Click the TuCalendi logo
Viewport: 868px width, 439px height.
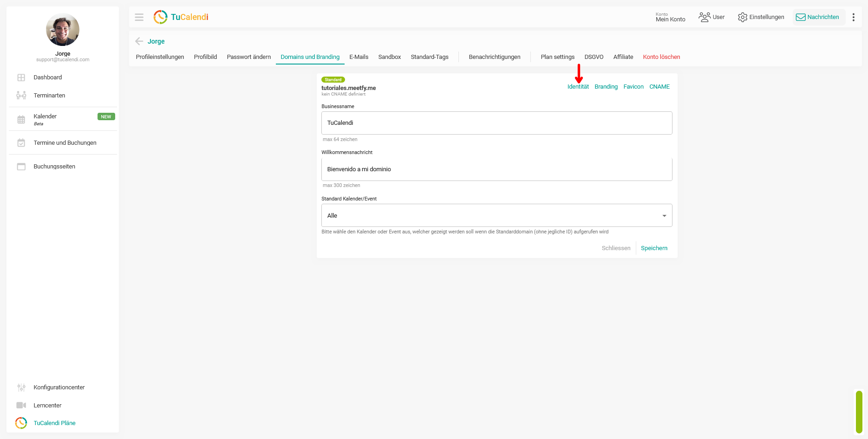[181, 17]
